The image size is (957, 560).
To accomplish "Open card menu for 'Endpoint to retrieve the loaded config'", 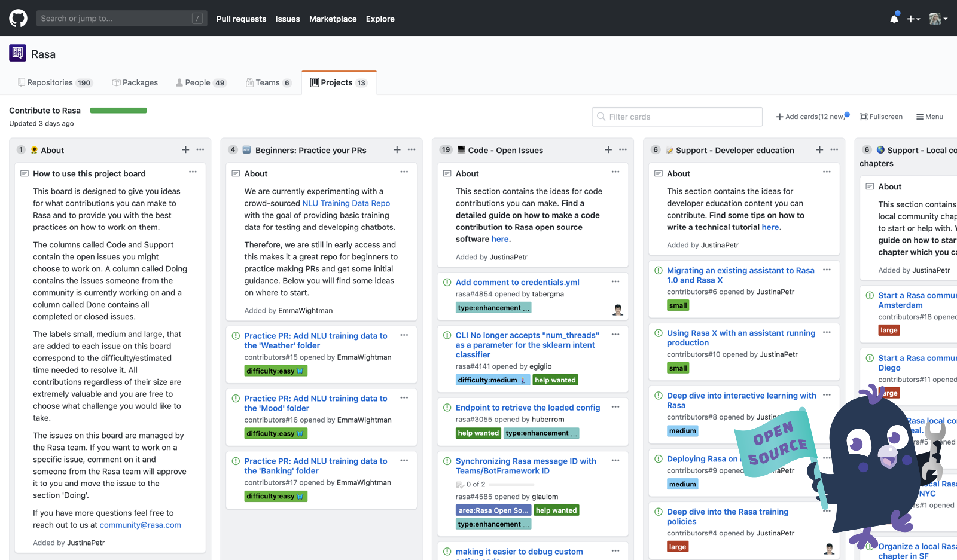I will pos(615,407).
